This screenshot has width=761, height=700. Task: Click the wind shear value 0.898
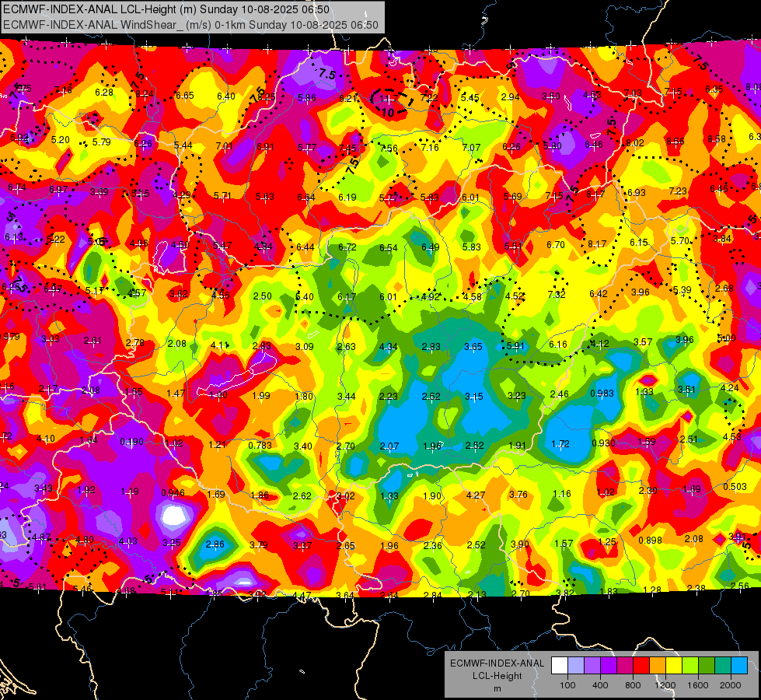pos(651,541)
